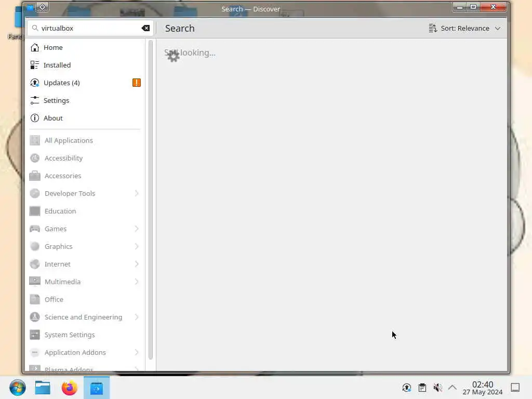
Task: Open updates tray icon
Action: [x=406, y=388]
